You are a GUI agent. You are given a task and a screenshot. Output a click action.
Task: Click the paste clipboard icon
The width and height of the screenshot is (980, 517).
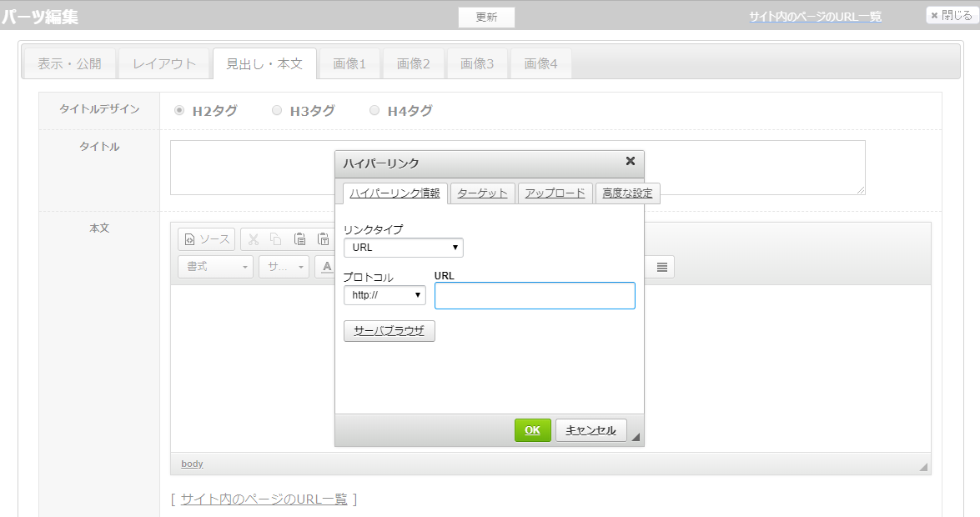(299, 239)
